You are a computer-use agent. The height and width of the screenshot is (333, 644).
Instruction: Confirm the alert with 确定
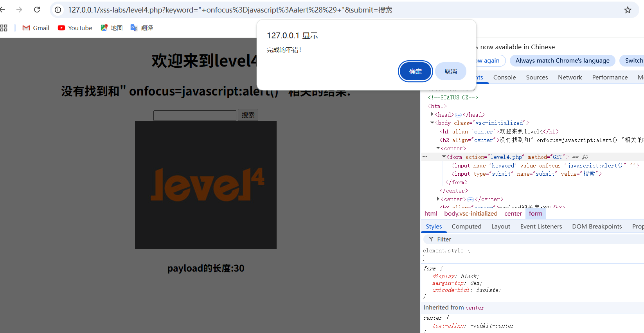pyautogui.click(x=416, y=71)
